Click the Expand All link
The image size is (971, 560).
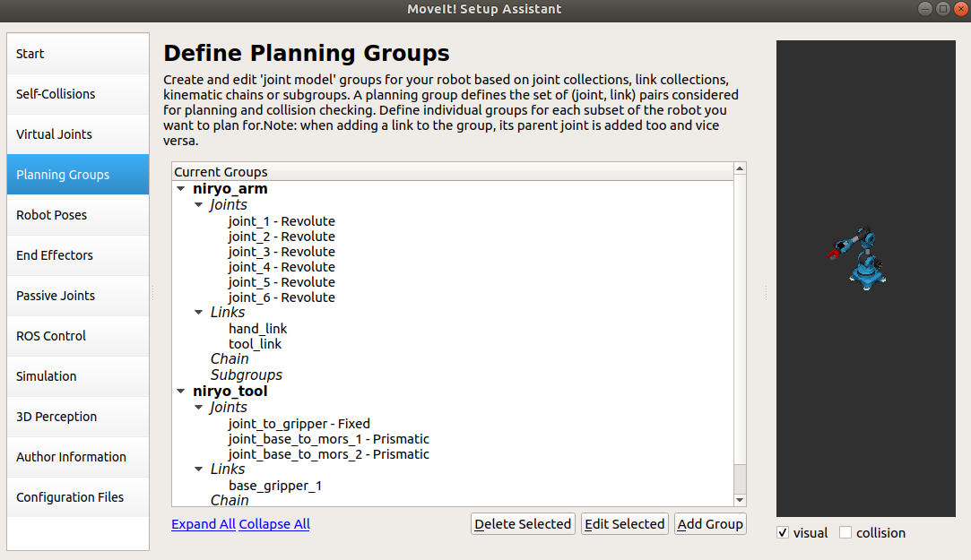(x=204, y=524)
